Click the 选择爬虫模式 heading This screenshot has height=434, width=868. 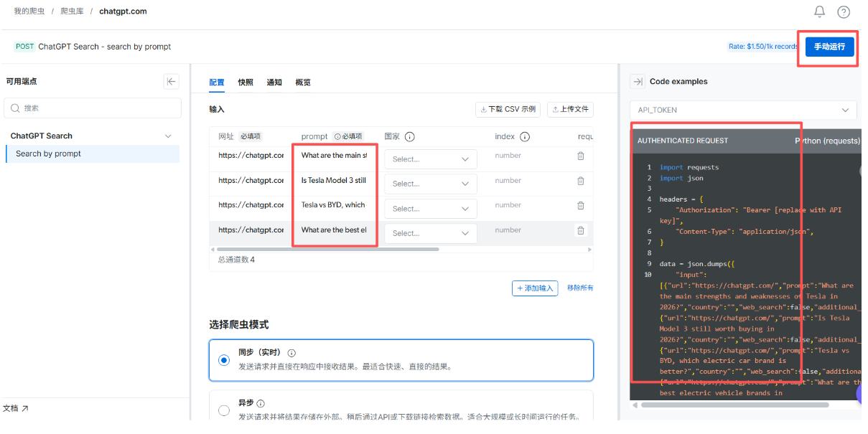(239, 324)
